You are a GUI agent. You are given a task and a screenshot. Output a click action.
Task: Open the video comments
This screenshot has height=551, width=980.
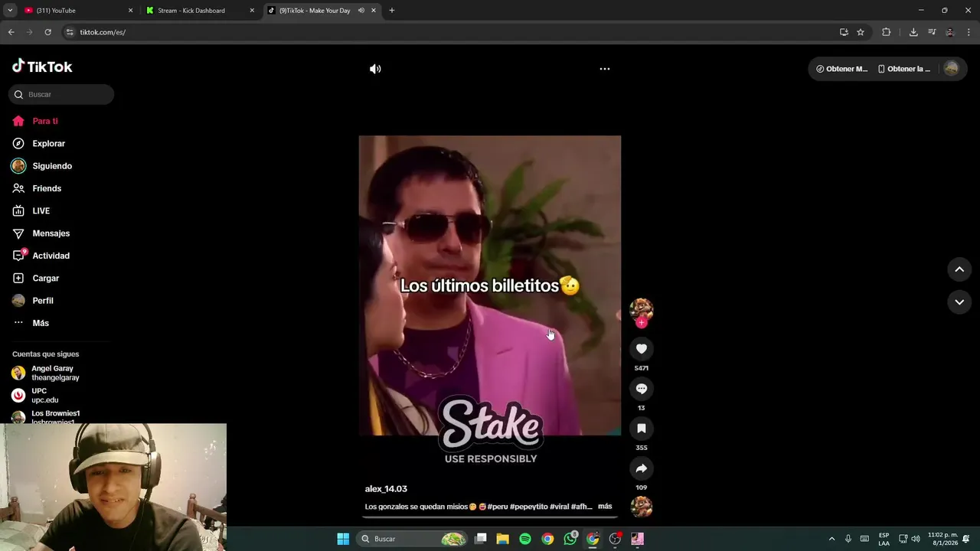click(642, 389)
